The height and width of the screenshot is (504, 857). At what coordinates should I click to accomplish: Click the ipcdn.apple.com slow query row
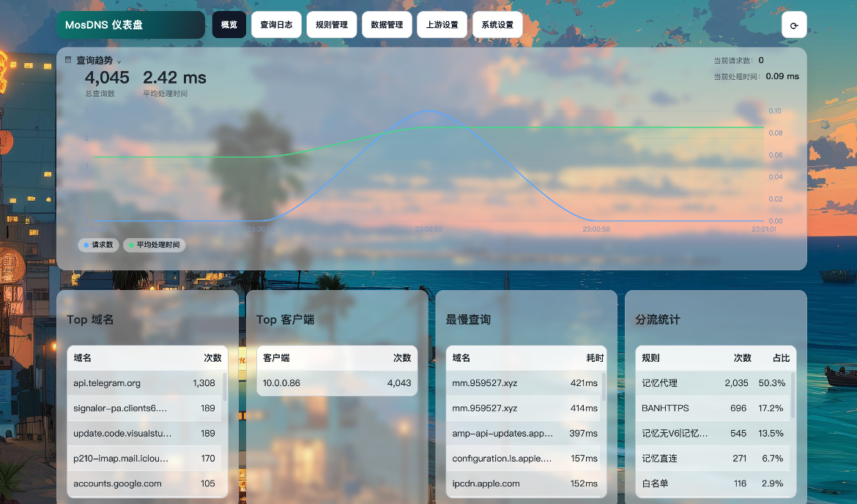524,483
